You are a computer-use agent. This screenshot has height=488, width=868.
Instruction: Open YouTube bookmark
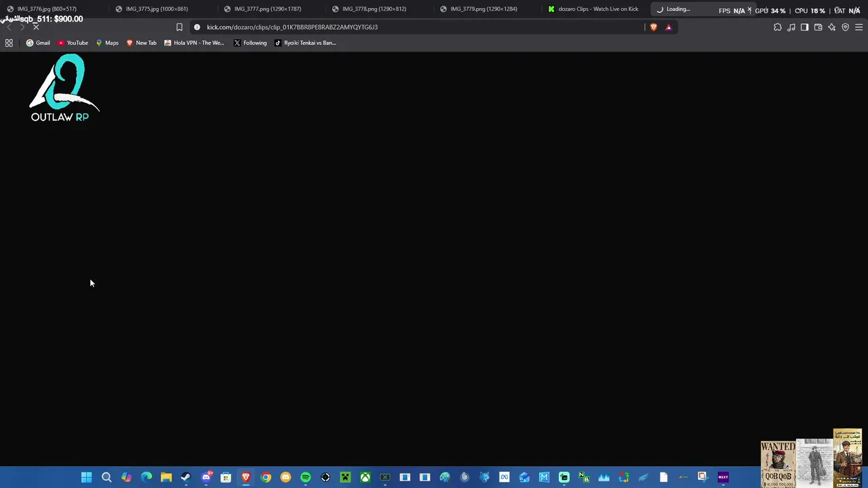pyautogui.click(x=73, y=43)
